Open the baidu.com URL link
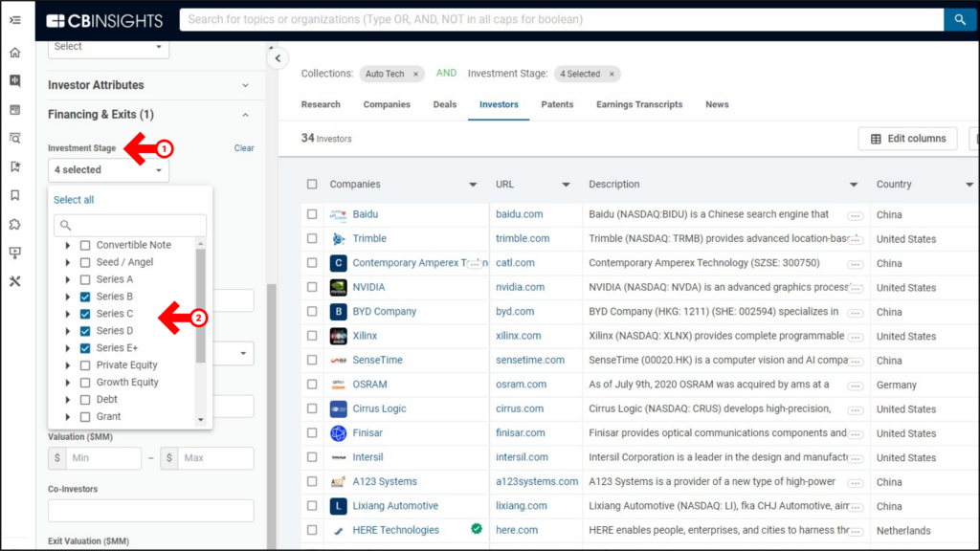Viewport: 980px width, 551px height. click(x=520, y=214)
